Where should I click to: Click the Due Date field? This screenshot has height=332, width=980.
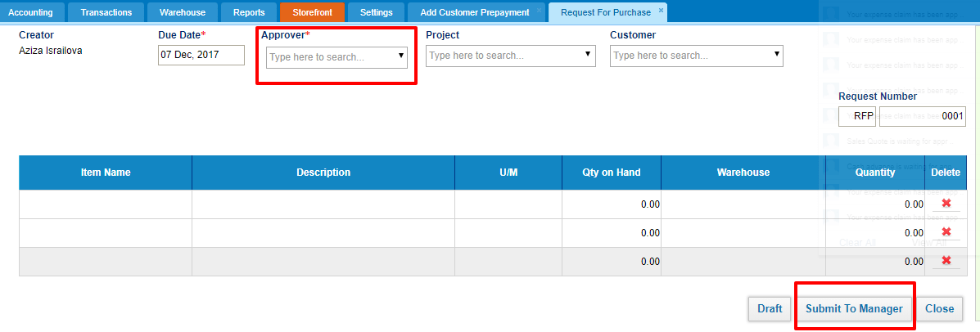201,55
